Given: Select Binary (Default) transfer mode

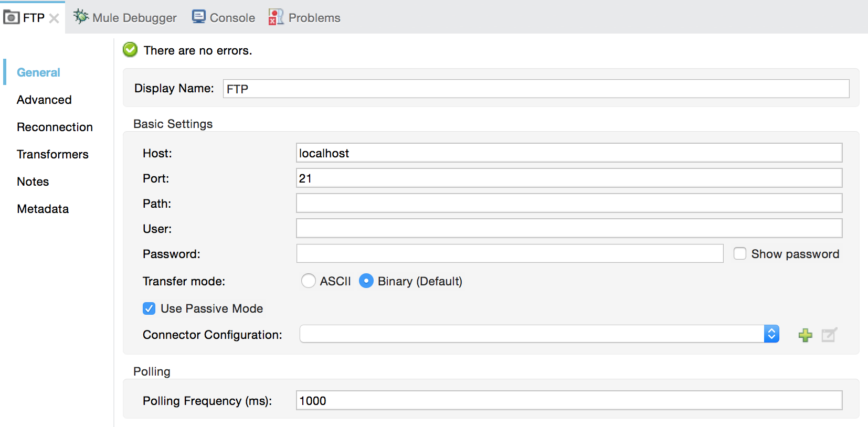Looking at the screenshot, I should (x=366, y=281).
